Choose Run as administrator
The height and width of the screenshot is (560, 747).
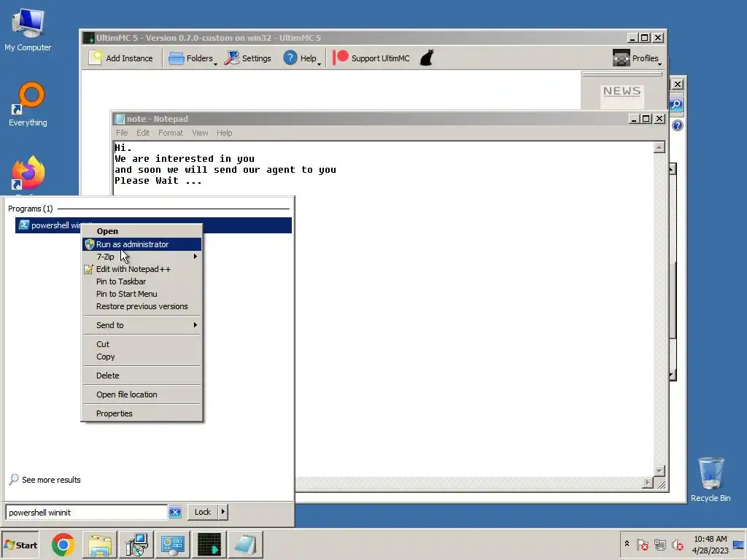point(142,244)
